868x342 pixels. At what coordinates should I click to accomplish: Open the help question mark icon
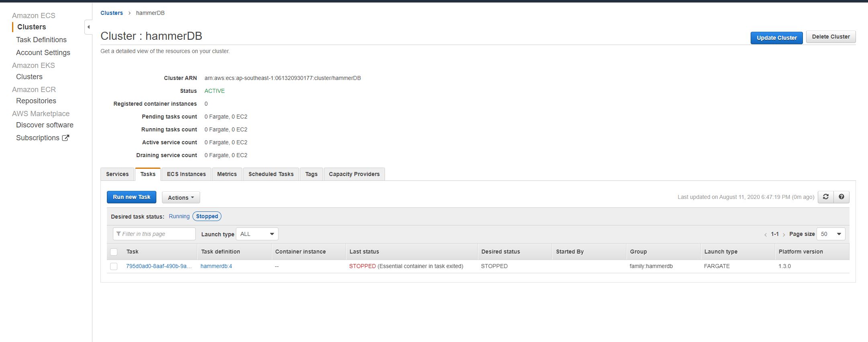tap(841, 197)
